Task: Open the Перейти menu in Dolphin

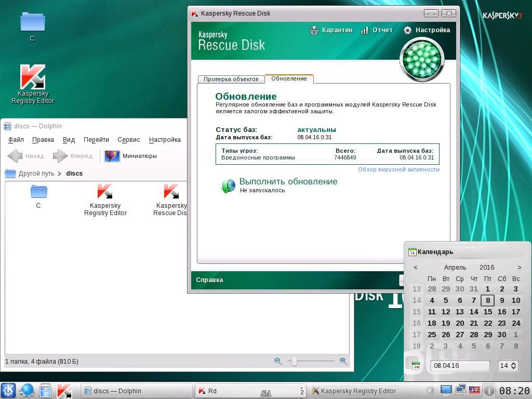Action: [x=96, y=140]
